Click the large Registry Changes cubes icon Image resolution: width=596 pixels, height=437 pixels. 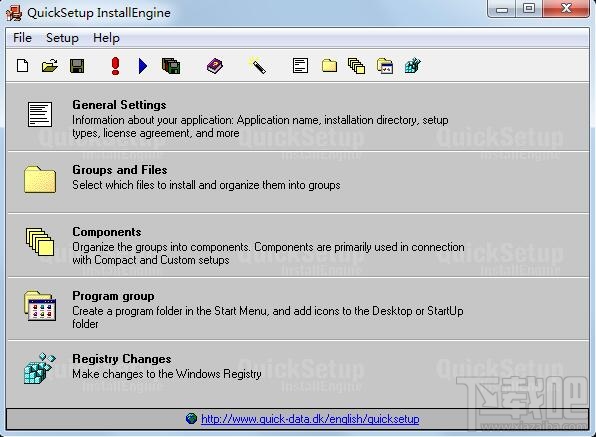pyautogui.click(x=40, y=368)
